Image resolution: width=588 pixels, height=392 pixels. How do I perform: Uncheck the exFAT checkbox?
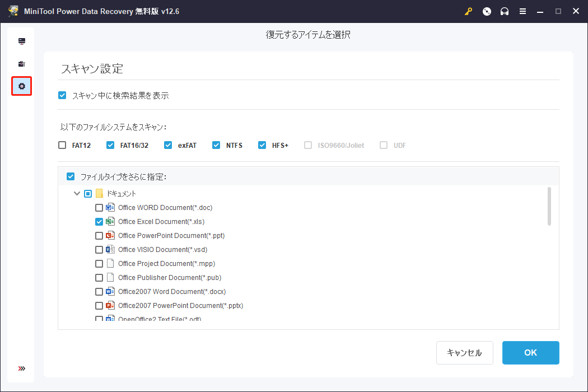tap(168, 145)
